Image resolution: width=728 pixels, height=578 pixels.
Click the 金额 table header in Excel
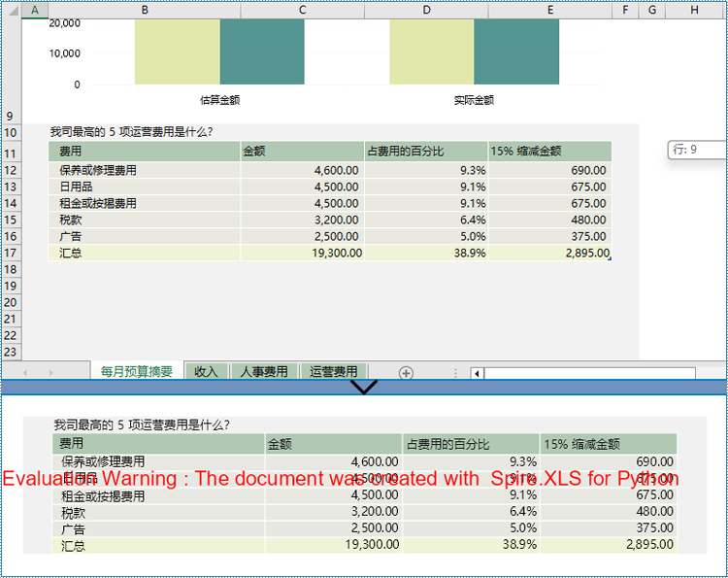[x=303, y=151]
